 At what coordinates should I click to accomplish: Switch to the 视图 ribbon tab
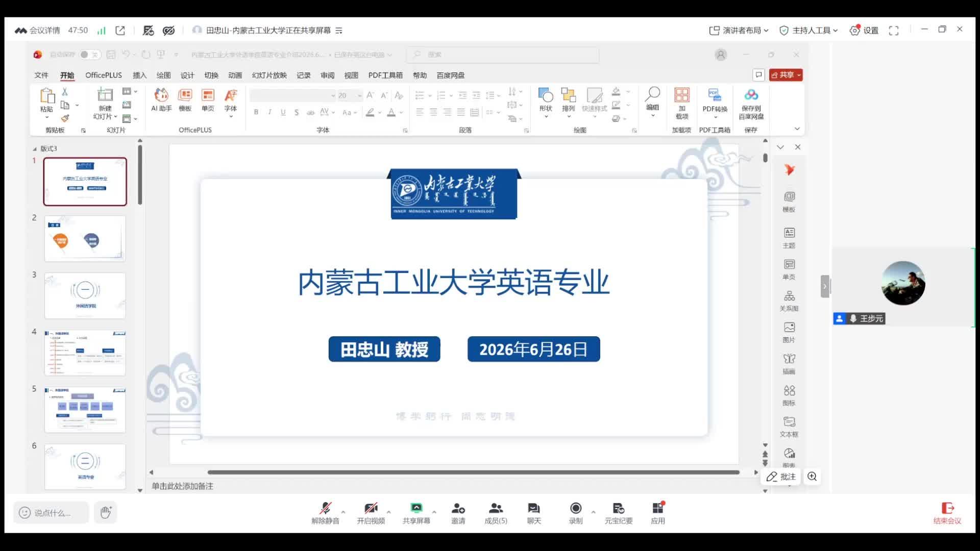(351, 75)
